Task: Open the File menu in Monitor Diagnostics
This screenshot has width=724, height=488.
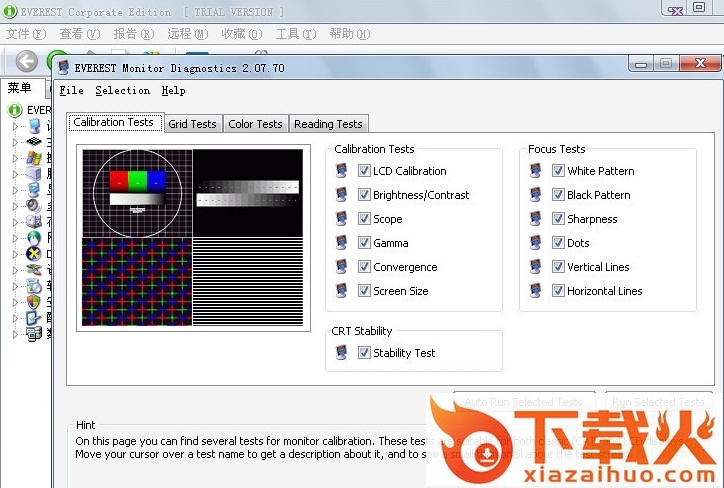Action: tap(72, 90)
